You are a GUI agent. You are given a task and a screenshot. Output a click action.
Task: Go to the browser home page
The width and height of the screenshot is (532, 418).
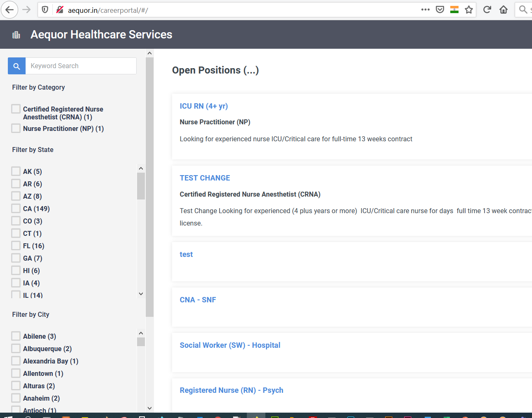pos(503,9)
